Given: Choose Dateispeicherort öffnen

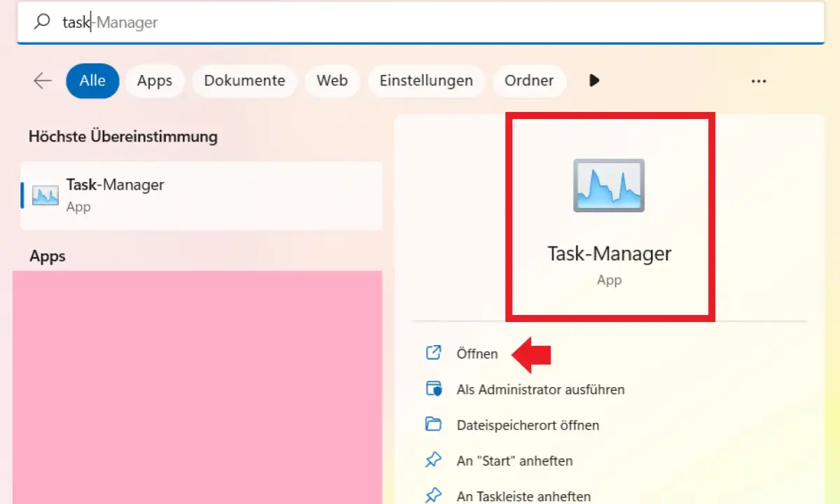Looking at the screenshot, I should [528, 426].
